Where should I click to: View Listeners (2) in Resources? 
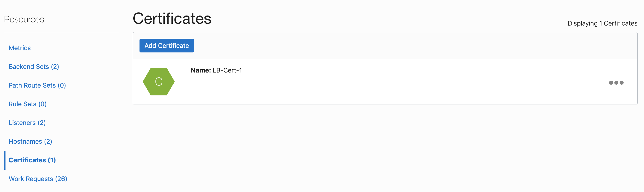click(x=27, y=123)
